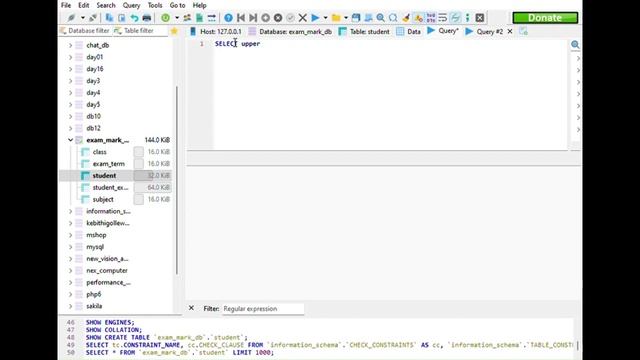The height and width of the screenshot is (360, 640).
Task: Click the broom cleanup icon
Action: 406,18
